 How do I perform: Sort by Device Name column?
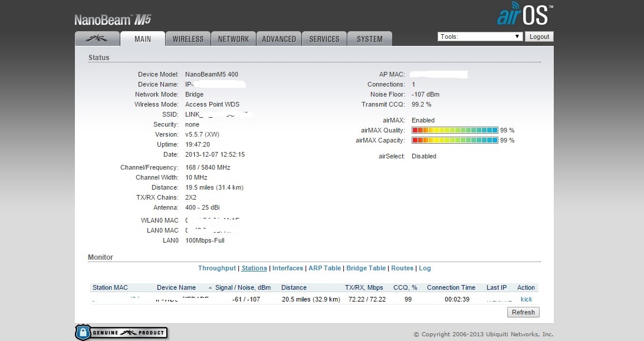[x=176, y=287]
